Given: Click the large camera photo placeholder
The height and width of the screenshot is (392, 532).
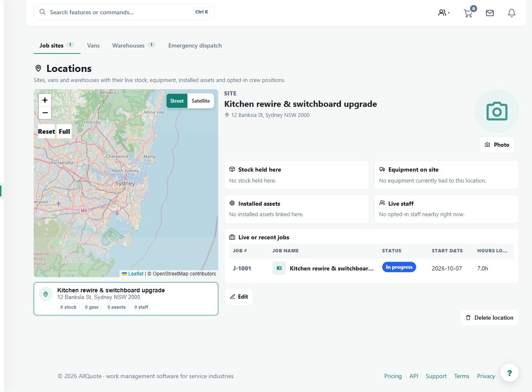Looking at the screenshot, I should (x=497, y=111).
